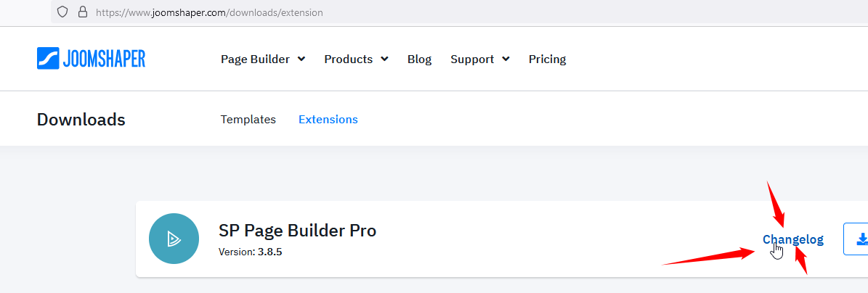Open the Products menu label
Viewport: 868px width, 293px height.
348,59
